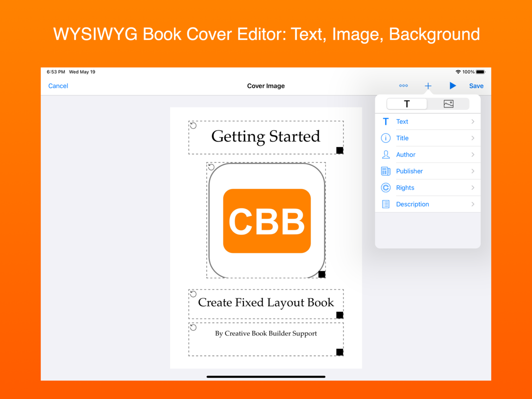Image resolution: width=532 pixels, height=399 pixels.
Task: Select the Rights menu row
Action: click(x=428, y=187)
